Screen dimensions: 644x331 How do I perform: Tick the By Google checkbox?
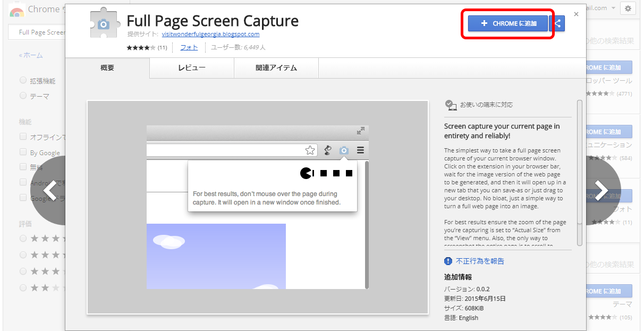[x=23, y=152]
